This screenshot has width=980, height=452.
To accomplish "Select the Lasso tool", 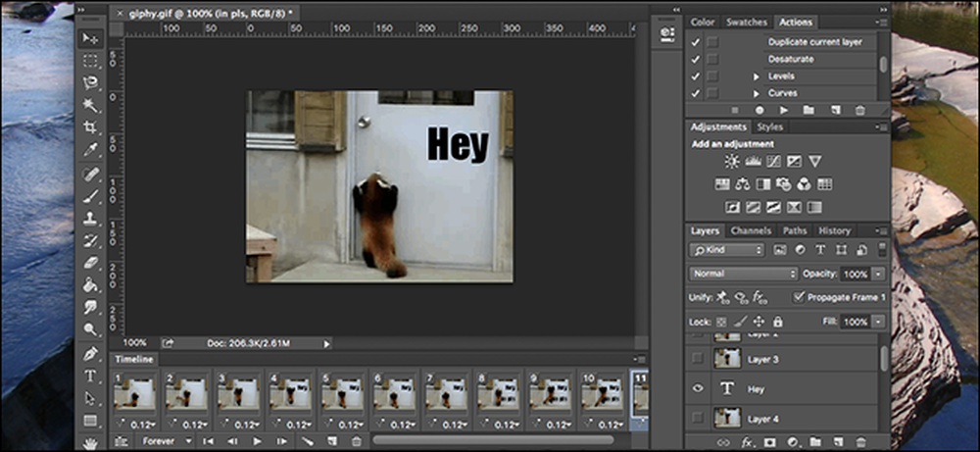I will (x=90, y=82).
